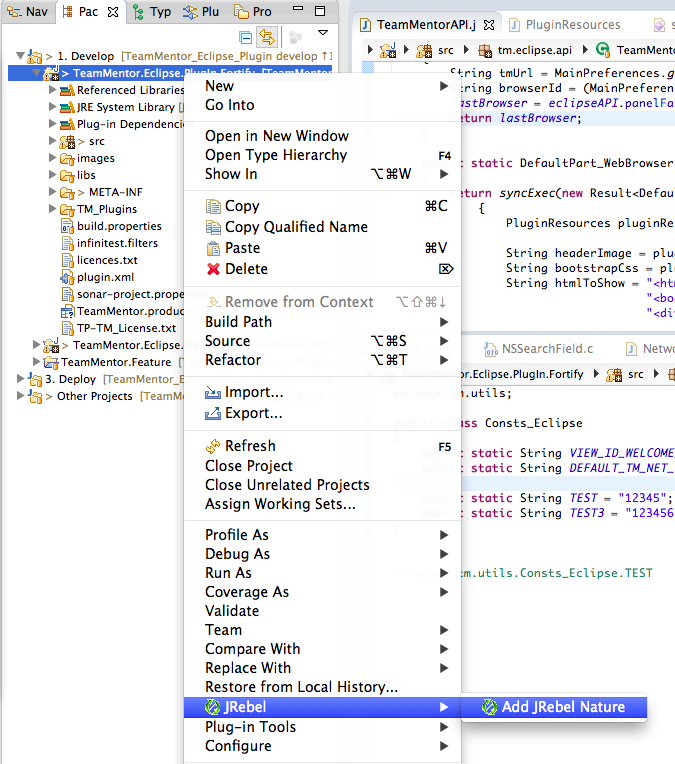Click the red Delete icon in the menu

212,269
